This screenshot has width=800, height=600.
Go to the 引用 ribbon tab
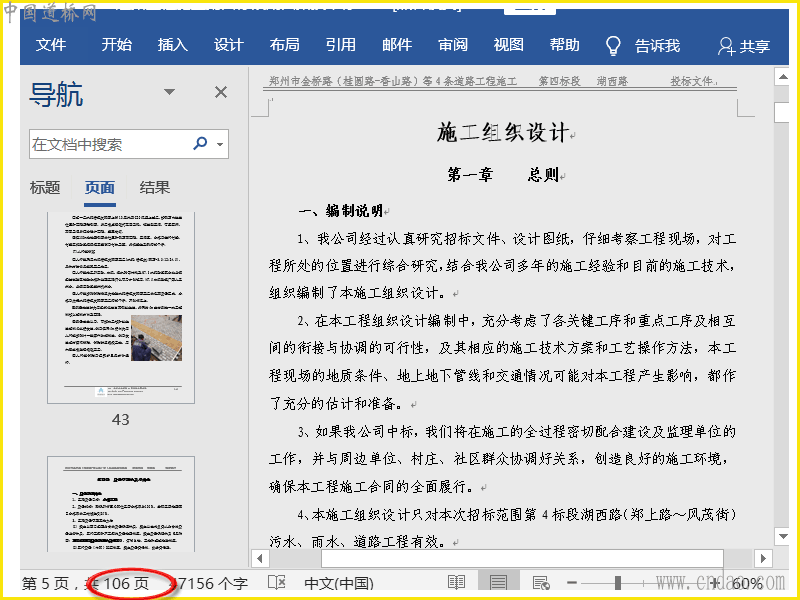pyautogui.click(x=341, y=45)
